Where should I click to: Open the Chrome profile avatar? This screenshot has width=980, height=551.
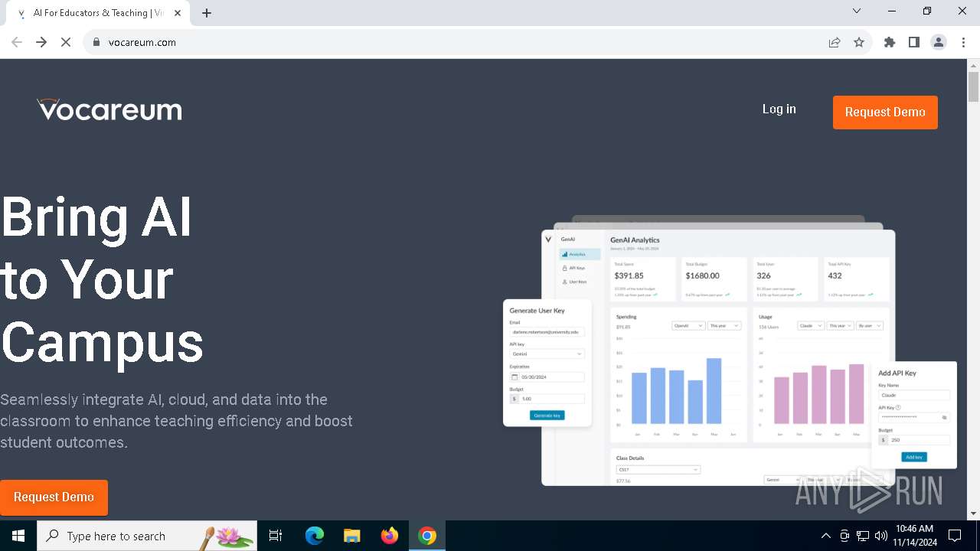pyautogui.click(x=939, y=42)
